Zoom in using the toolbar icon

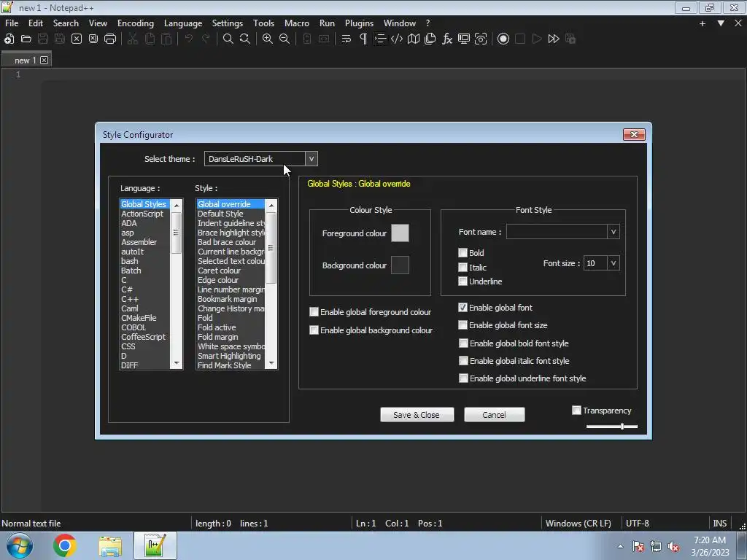tap(268, 39)
